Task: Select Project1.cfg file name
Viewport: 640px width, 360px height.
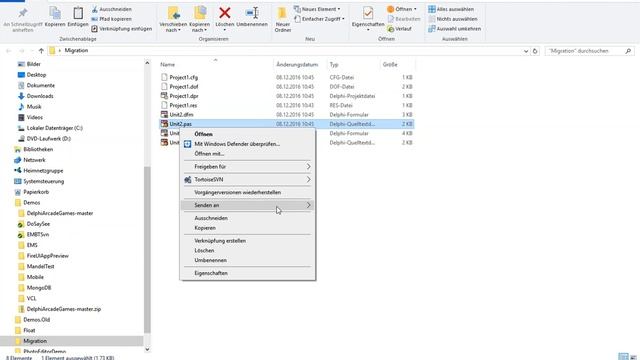Action: 184,77
